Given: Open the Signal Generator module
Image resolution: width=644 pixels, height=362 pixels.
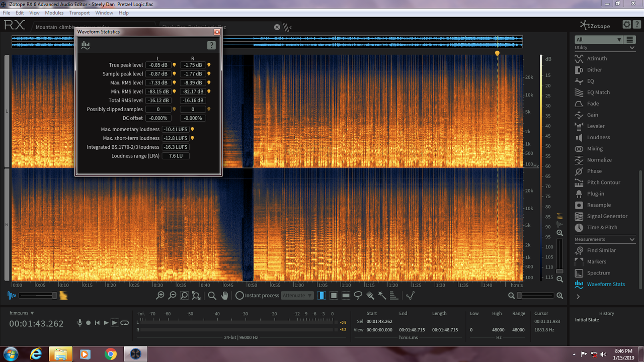Looking at the screenshot, I should coord(607,216).
